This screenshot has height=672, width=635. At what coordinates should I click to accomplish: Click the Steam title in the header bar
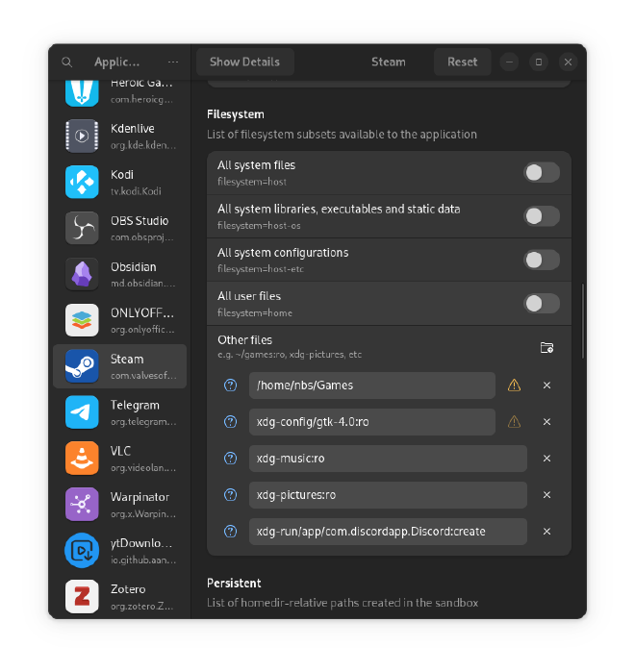[x=388, y=62]
